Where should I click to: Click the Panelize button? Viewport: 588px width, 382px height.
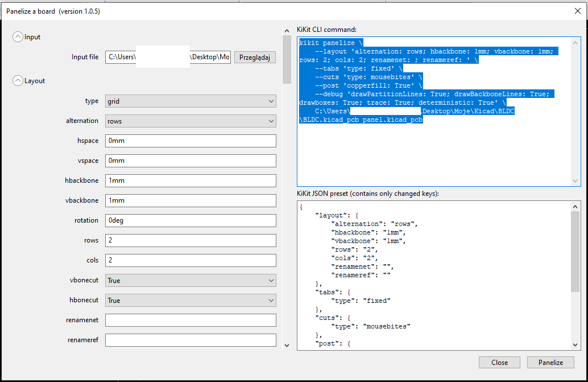pyautogui.click(x=550, y=363)
